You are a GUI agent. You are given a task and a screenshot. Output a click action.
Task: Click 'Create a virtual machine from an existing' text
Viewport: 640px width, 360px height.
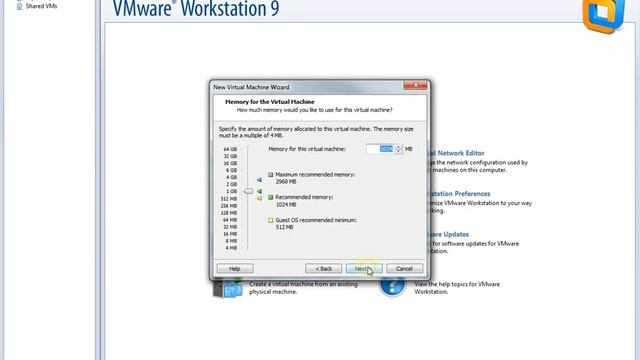pos(303,284)
